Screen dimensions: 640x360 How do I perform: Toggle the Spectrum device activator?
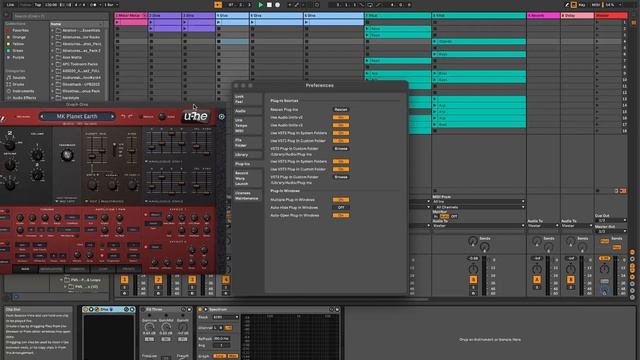[200, 309]
